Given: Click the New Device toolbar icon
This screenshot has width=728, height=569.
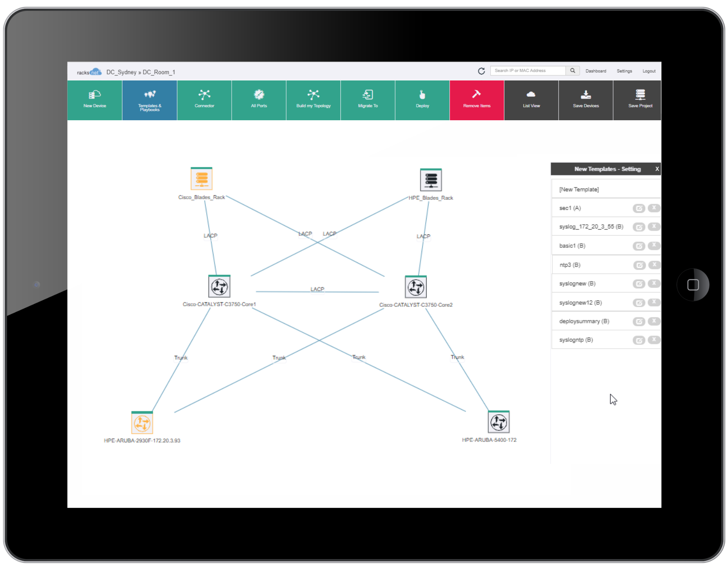Looking at the screenshot, I should [x=94, y=97].
